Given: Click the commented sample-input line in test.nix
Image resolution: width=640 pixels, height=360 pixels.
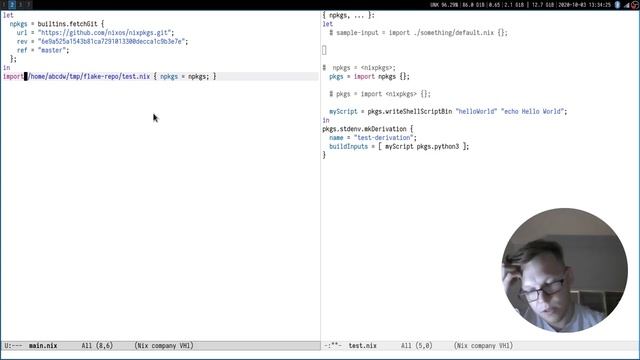Looking at the screenshot, I should (x=418, y=33).
